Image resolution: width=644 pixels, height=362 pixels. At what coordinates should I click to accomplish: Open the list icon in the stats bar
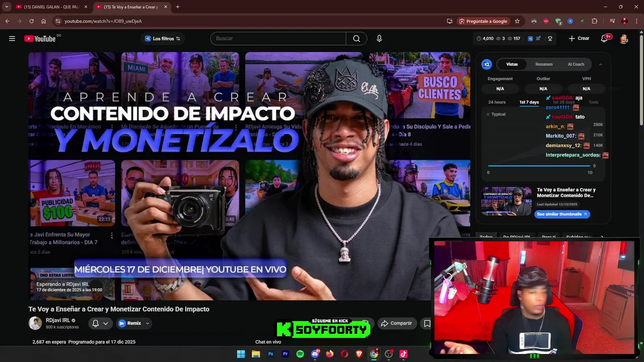[538, 39]
